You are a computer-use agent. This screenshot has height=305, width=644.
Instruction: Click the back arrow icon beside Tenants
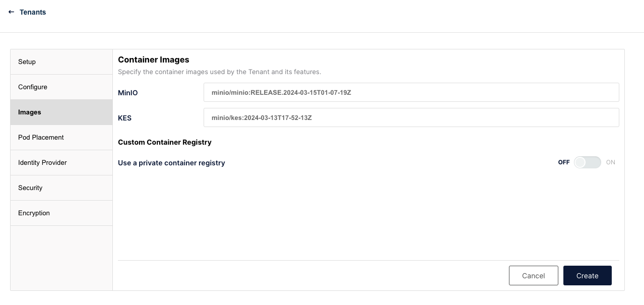pyautogui.click(x=11, y=12)
